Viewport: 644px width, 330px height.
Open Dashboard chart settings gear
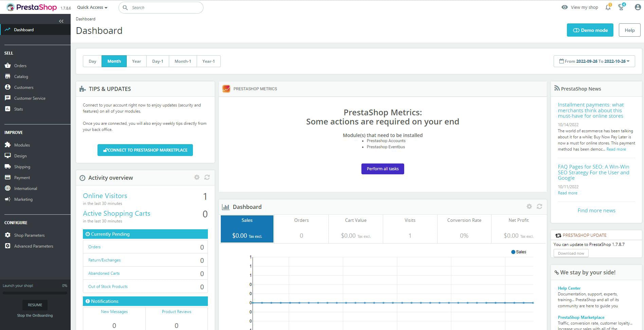pyautogui.click(x=529, y=207)
